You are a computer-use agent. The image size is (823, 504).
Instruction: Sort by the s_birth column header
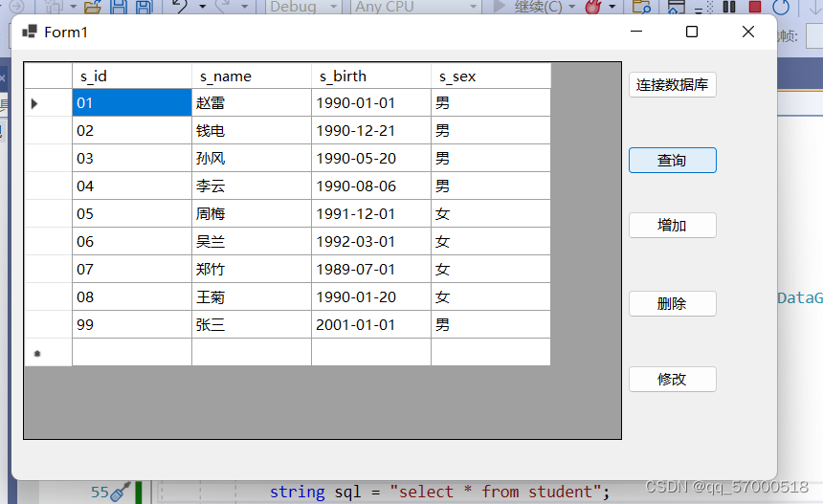(x=371, y=77)
